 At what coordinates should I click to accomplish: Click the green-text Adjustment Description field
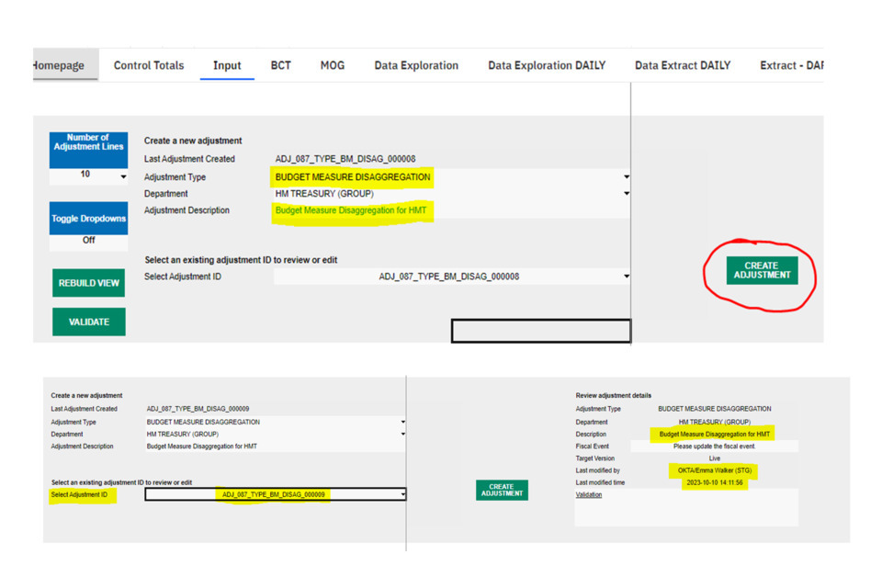[351, 210]
